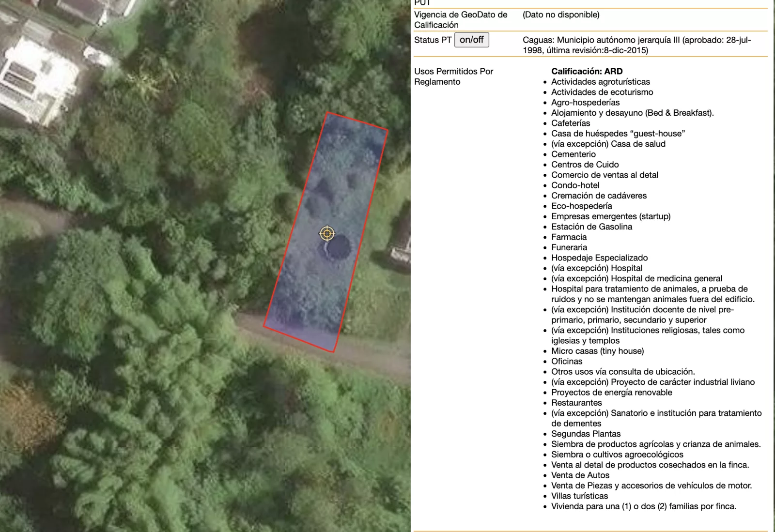
Task: Select Micro casas (tiny house) item
Action: click(x=598, y=351)
